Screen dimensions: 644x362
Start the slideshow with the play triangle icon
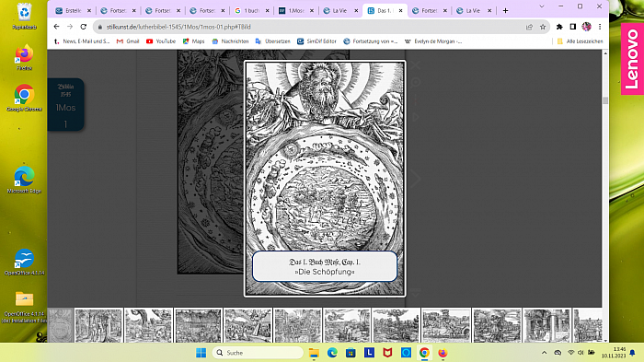(416, 117)
